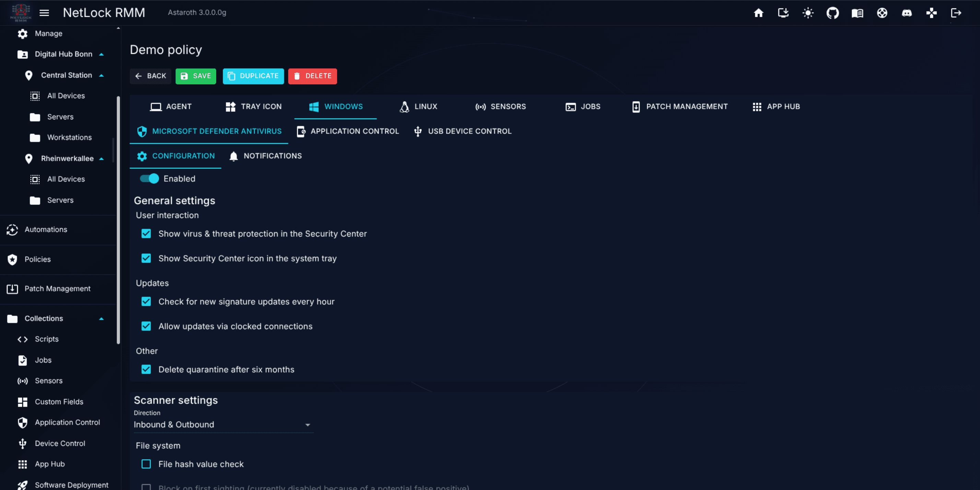Toggle the Enabled switch off
980x490 pixels.
(x=149, y=179)
